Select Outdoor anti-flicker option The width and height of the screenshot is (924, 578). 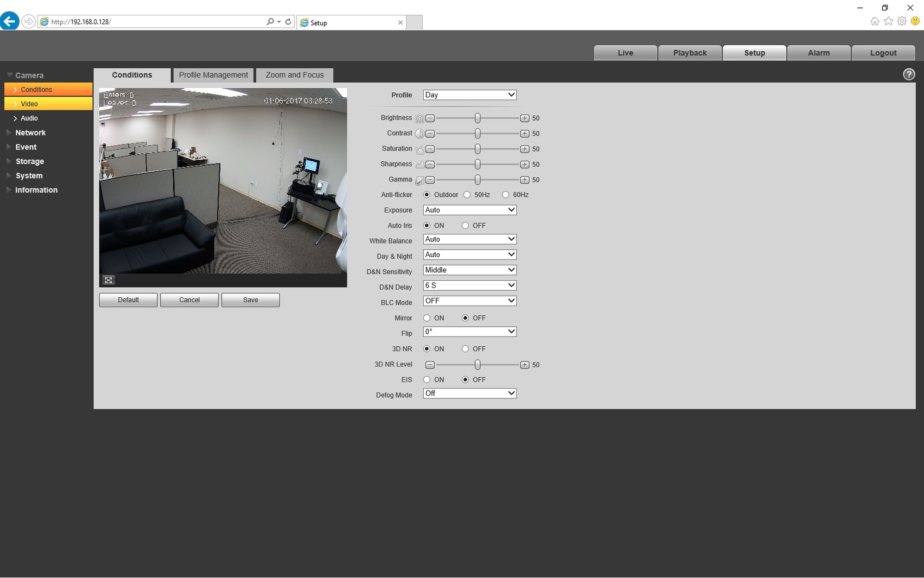(x=427, y=195)
